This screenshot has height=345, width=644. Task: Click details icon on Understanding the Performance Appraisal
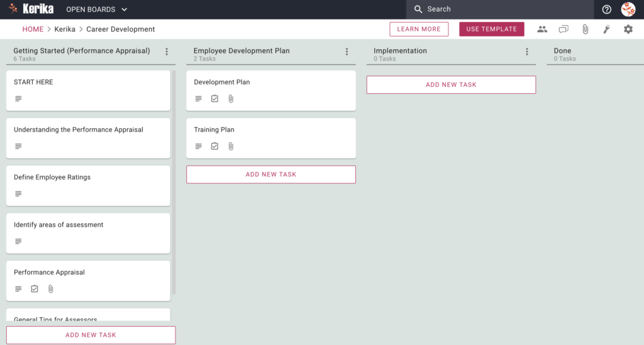(x=18, y=147)
